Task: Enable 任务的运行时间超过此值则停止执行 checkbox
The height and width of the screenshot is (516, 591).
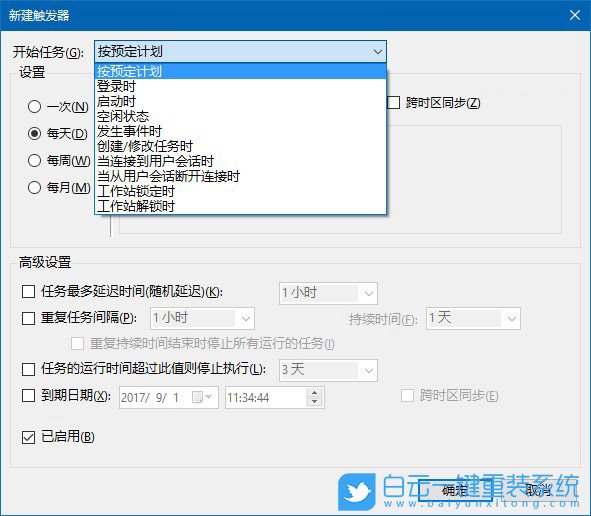Action: pos(29,369)
